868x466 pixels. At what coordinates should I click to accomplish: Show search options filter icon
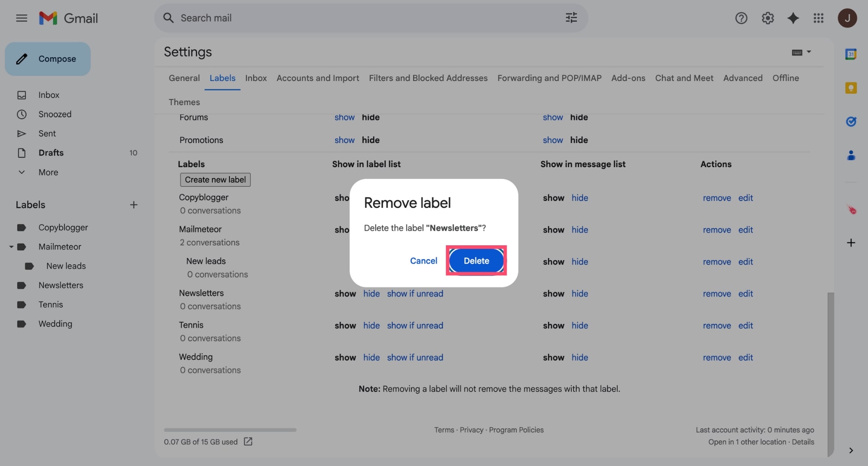tap(571, 18)
